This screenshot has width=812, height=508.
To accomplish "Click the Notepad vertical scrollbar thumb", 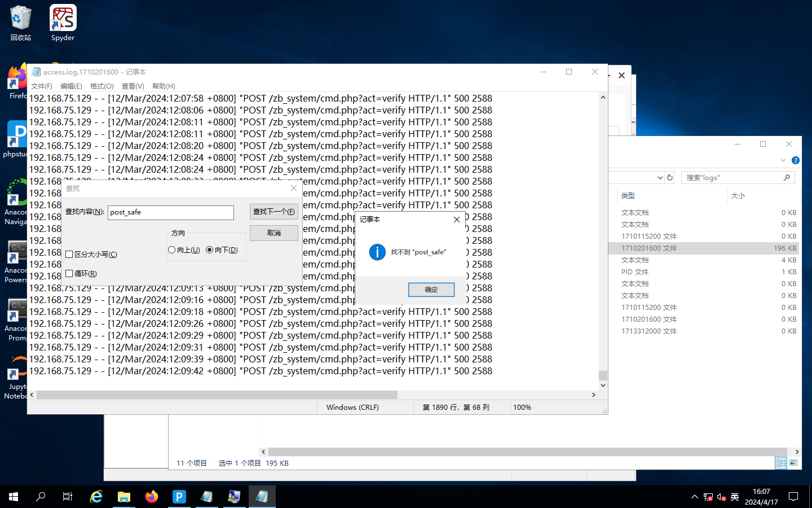I will pos(603,375).
